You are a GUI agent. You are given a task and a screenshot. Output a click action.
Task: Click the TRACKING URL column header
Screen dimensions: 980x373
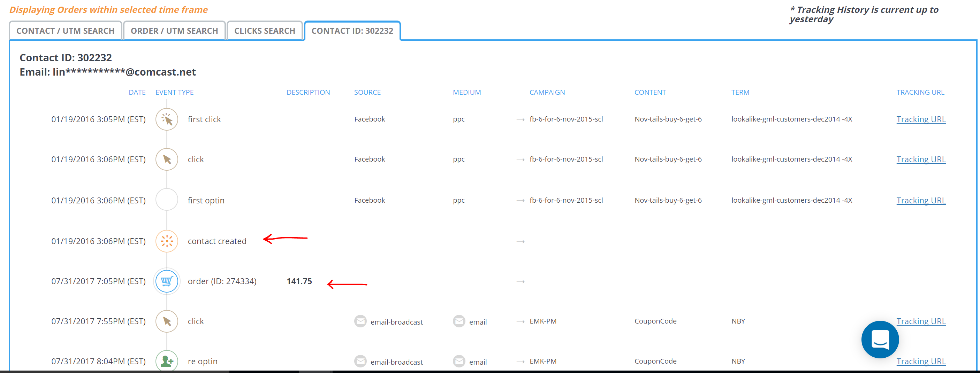point(920,92)
